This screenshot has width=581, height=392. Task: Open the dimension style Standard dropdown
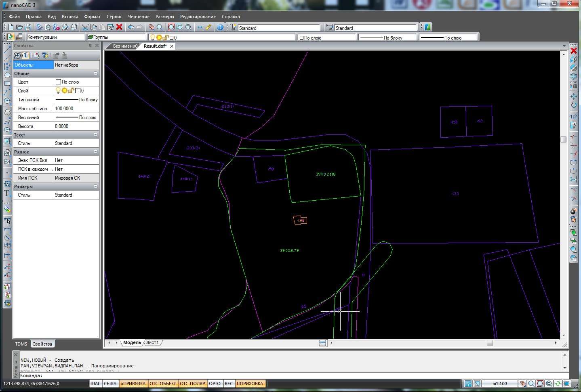[376, 28]
